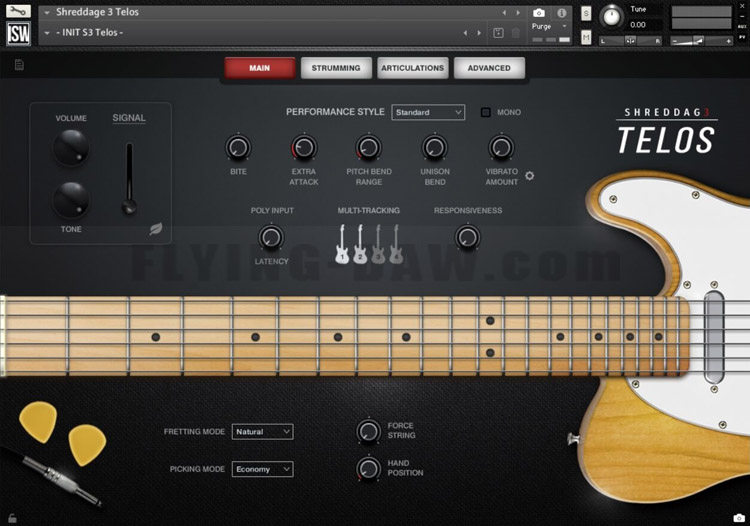Click the TONE knob
Image resolution: width=750 pixels, height=526 pixels.
coord(71,200)
